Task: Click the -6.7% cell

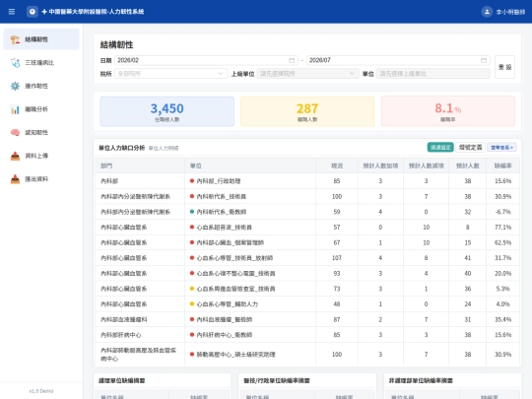Action: tap(502, 212)
